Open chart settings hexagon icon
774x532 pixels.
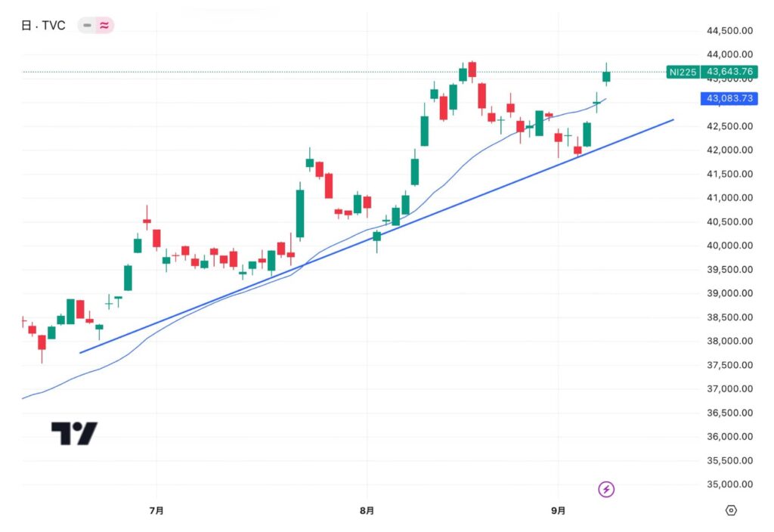[731, 510]
